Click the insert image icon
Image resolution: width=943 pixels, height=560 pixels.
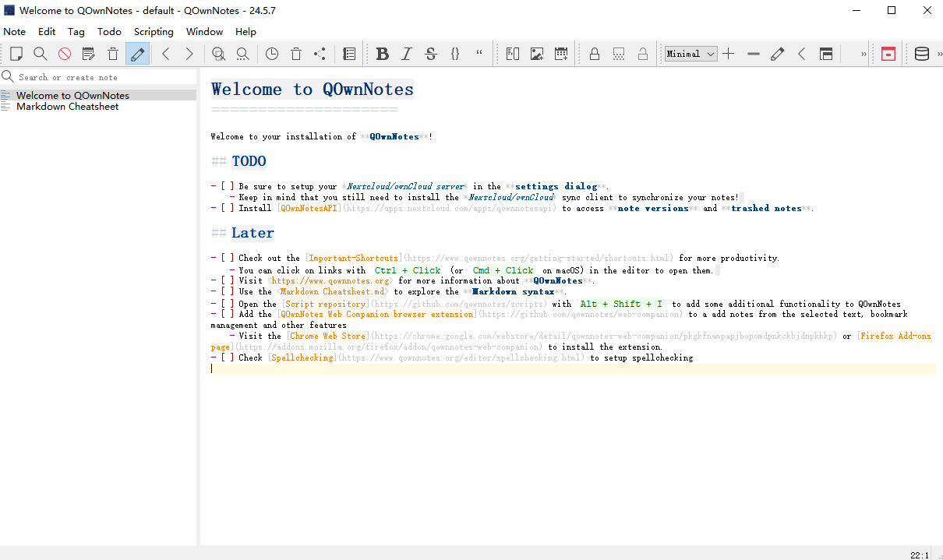(x=537, y=54)
